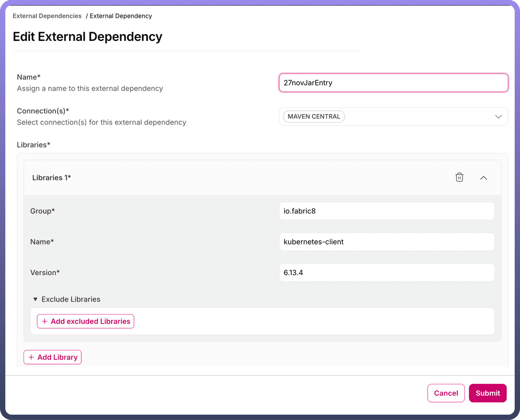Click the Version field showing 6.13.4

coord(386,273)
